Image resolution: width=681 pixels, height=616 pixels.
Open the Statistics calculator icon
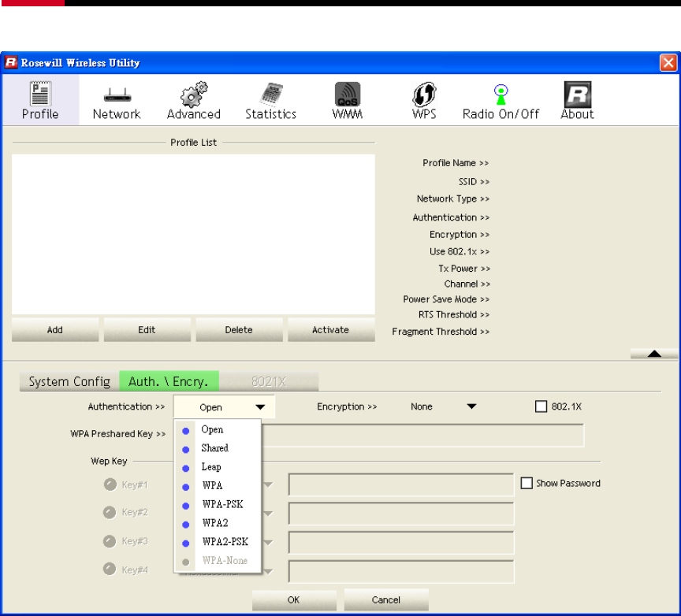[270, 95]
